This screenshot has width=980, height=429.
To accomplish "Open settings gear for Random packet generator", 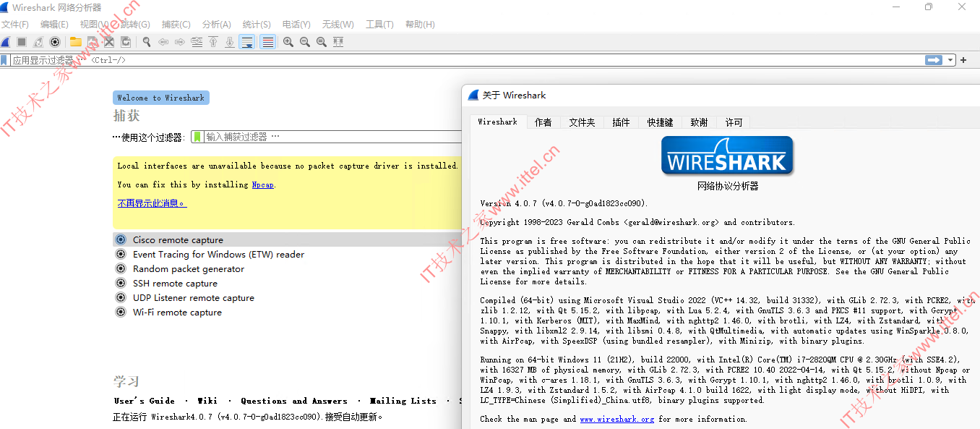I will point(121,268).
